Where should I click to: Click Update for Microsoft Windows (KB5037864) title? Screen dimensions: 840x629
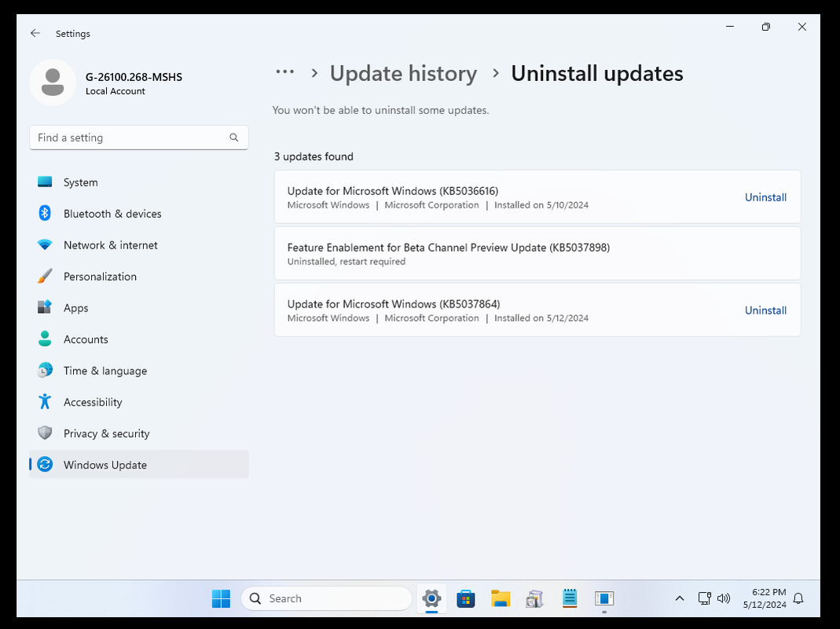[394, 304]
